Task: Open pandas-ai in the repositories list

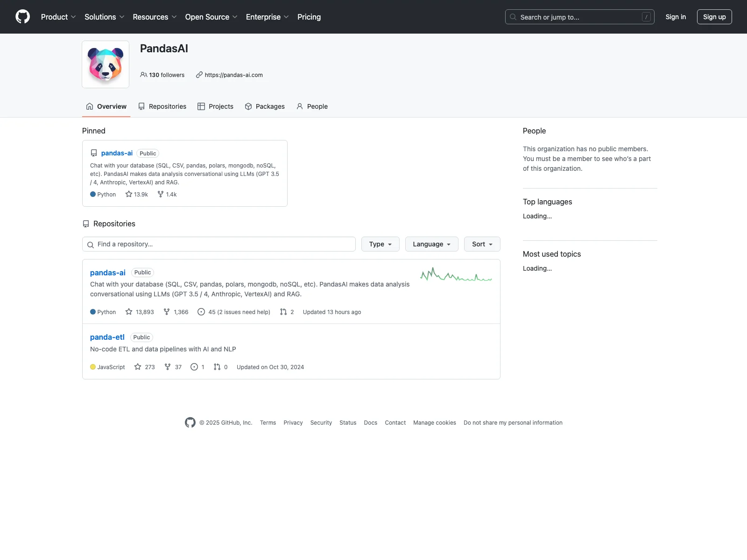Action: pos(108,273)
